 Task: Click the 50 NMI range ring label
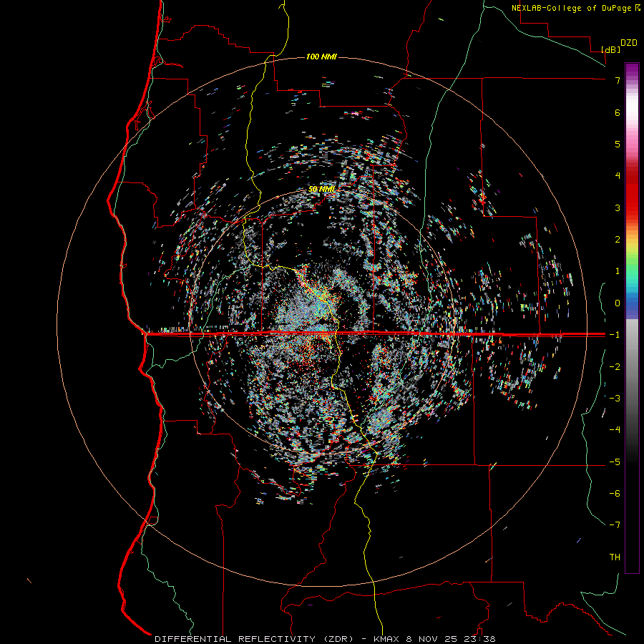pyautogui.click(x=321, y=189)
